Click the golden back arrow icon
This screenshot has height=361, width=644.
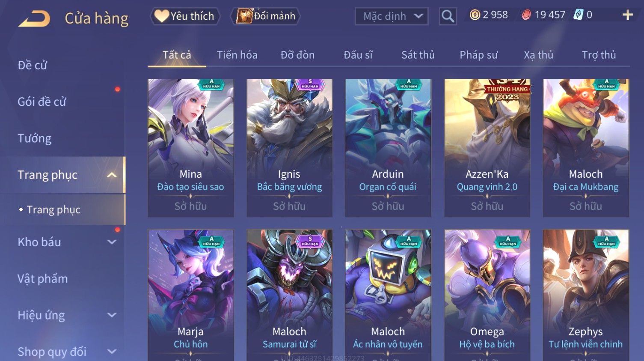[34, 19]
